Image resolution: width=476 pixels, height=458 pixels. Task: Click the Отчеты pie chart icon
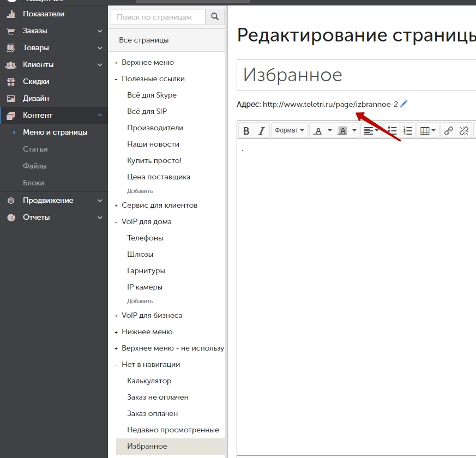(x=11, y=218)
